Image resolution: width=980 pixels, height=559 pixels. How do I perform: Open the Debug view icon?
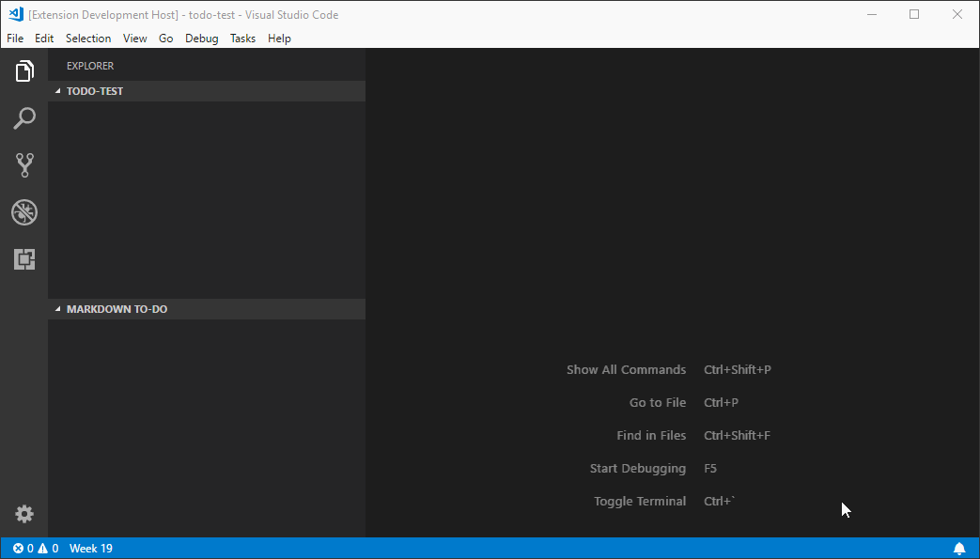(23, 212)
